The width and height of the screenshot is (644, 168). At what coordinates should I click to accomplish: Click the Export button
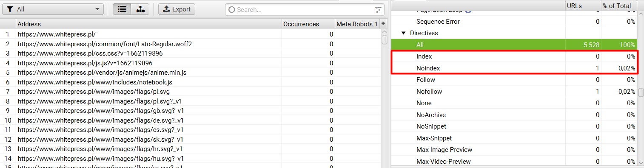[x=177, y=9]
